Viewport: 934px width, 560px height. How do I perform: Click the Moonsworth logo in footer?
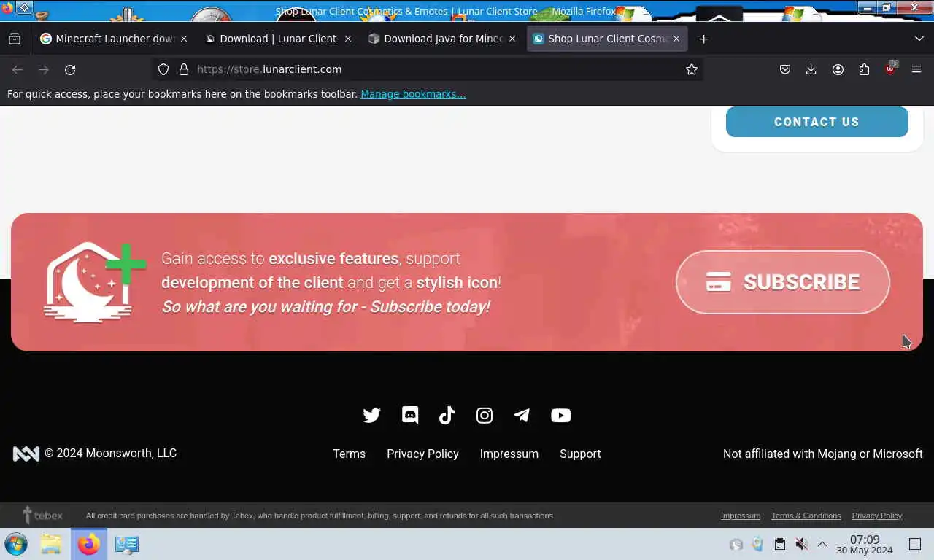[26, 454]
